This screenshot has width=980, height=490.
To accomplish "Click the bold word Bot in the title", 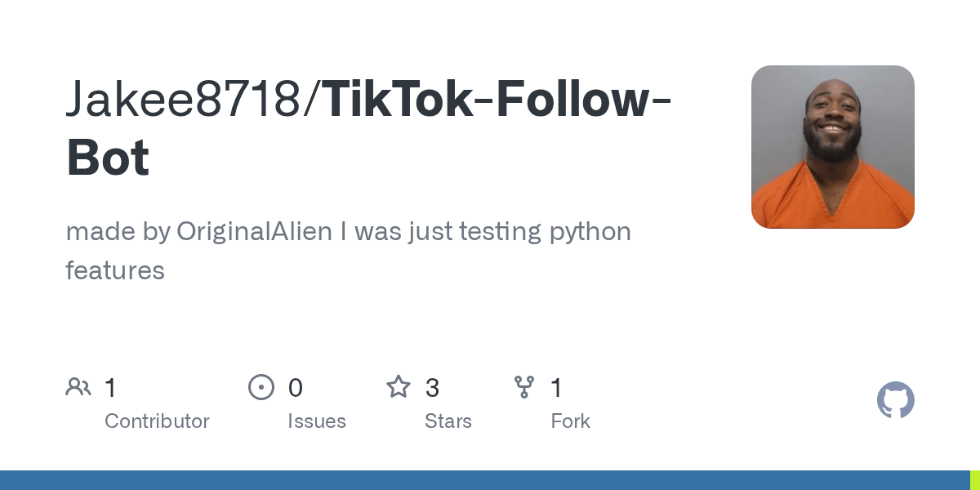I will point(108,158).
